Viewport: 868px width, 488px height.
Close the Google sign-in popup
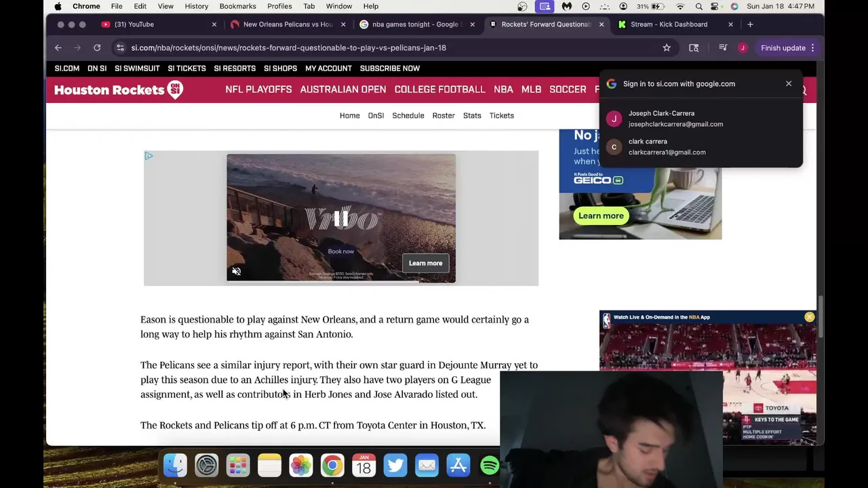(x=789, y=83)
